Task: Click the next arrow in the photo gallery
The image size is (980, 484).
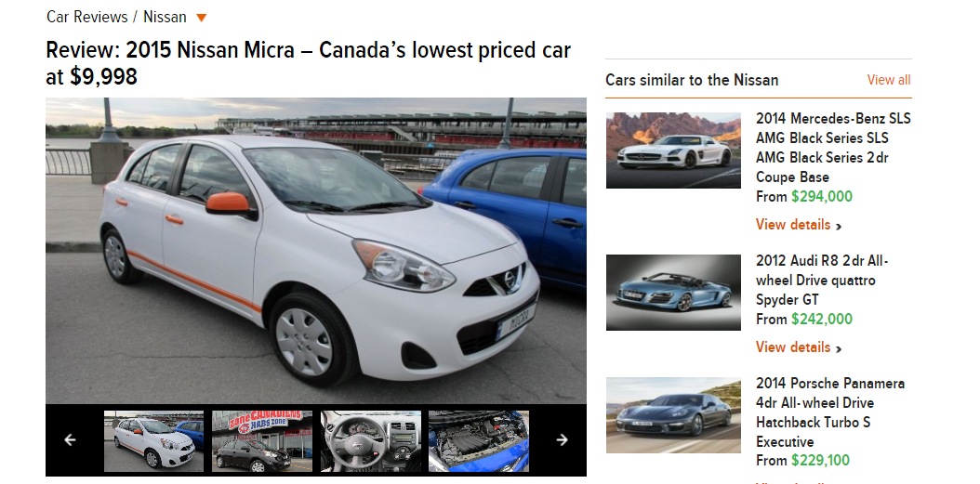Action: 562,440
